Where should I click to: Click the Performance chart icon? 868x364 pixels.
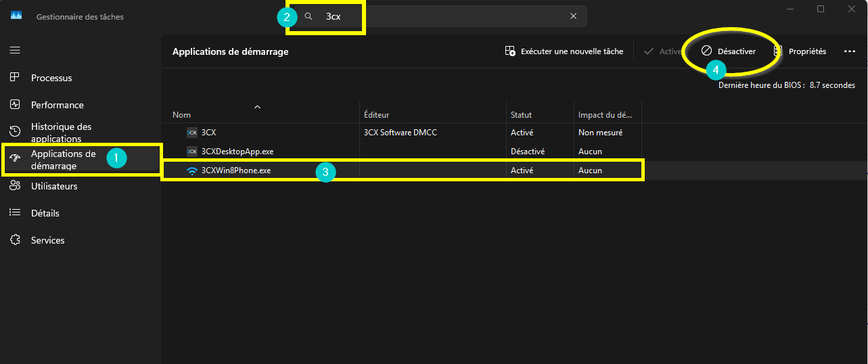pos(15,105)
